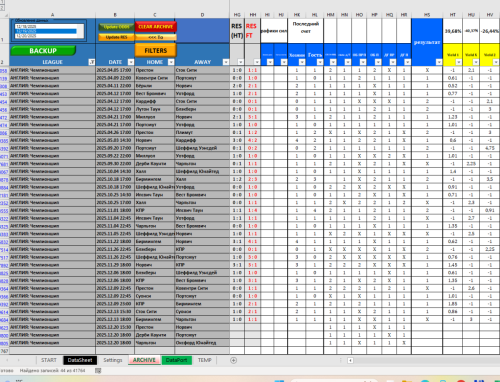500x382 pixels.
Task: Click the 1:4 full-time result cell
Action: (x=252, y=210)
